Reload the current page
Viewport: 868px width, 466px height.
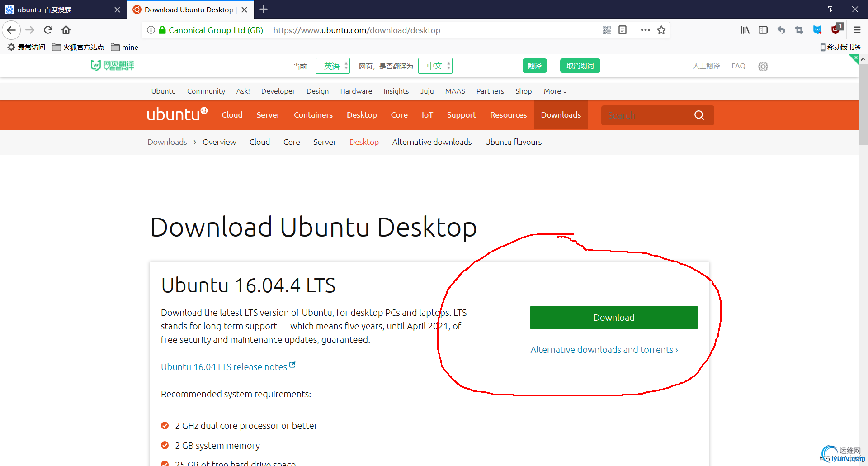[48, 30]
